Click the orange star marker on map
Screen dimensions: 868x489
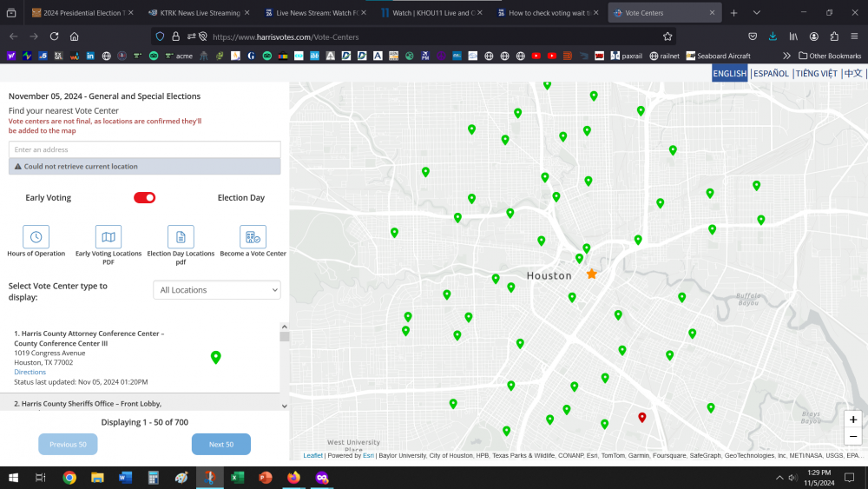(591, 274)
